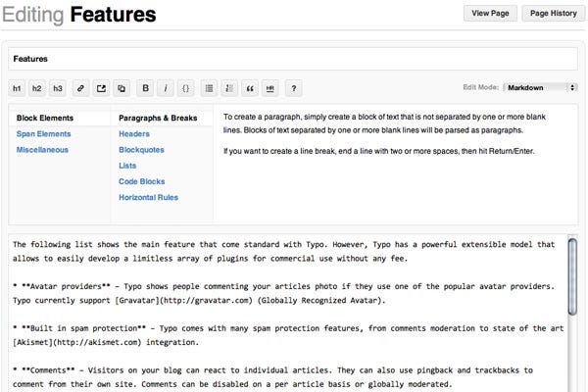This screenshot has height=392, width=588.
Task: Open the Blockquotes help topic
Action: click(x=141, y=150)
